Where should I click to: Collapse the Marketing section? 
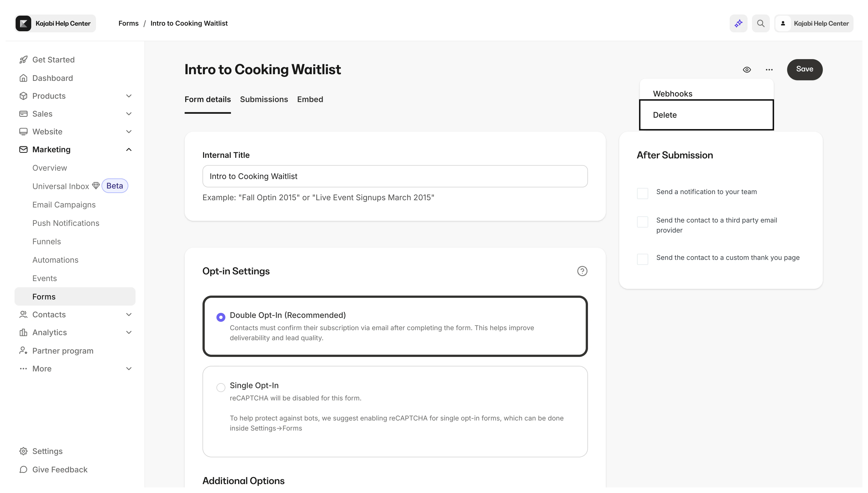click(x=129, y=149)
